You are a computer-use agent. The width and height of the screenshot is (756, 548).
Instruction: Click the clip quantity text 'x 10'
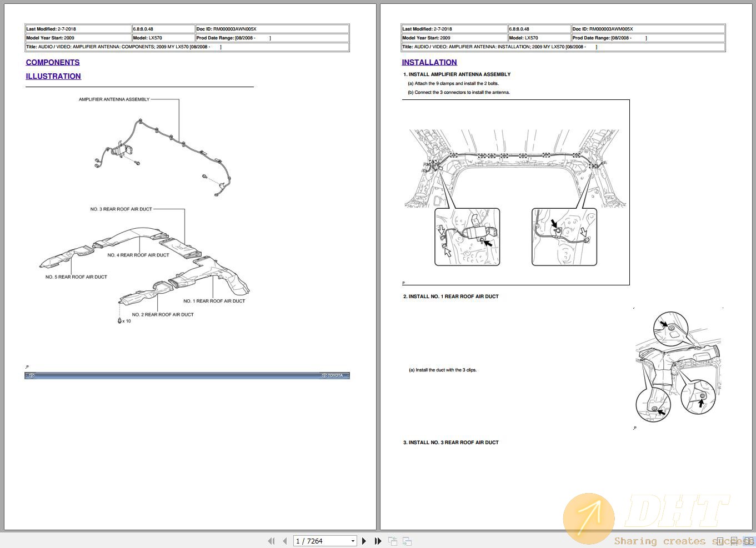[x=127, y=321]
